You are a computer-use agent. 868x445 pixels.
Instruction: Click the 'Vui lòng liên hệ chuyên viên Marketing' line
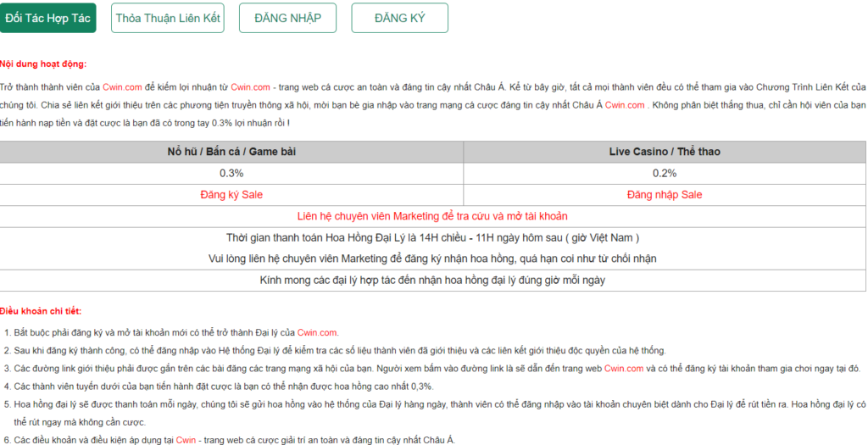pyautogui.click(x=432, y=259)
